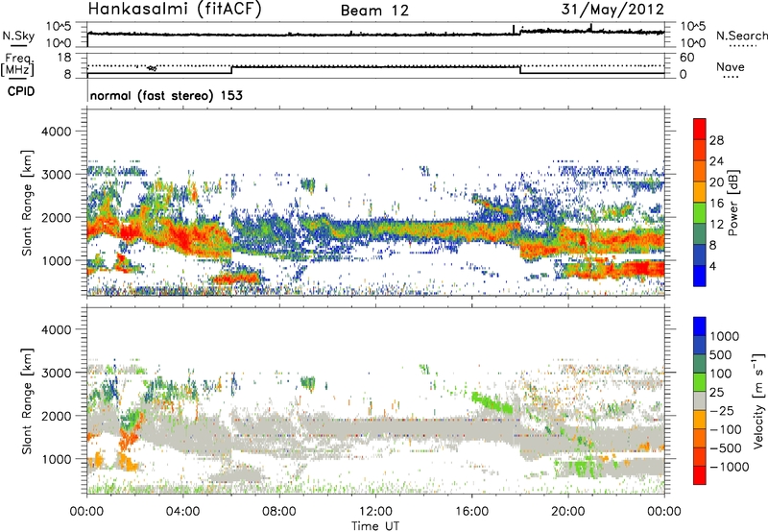The height and width of the screenshot is (532, 768).
Task: Click the green velocity streak near 16:30 at 2200 km
Action: (x=492, y=402)
